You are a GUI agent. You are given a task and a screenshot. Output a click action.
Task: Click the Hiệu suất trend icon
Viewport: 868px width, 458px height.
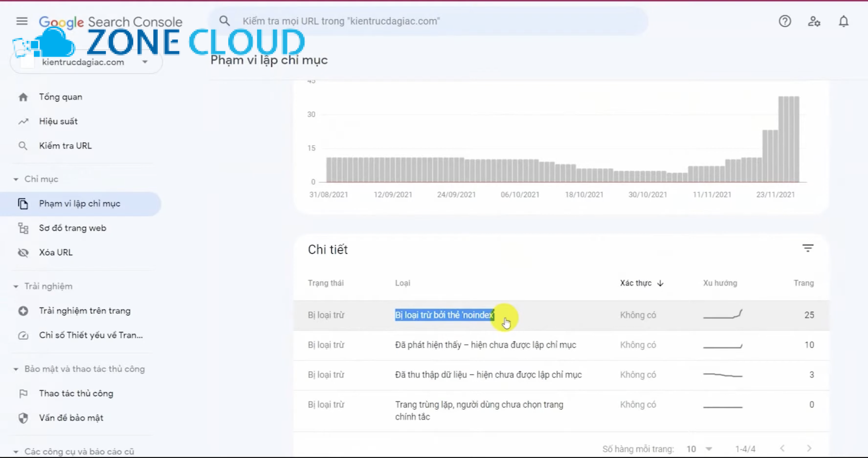click(23, 121)
